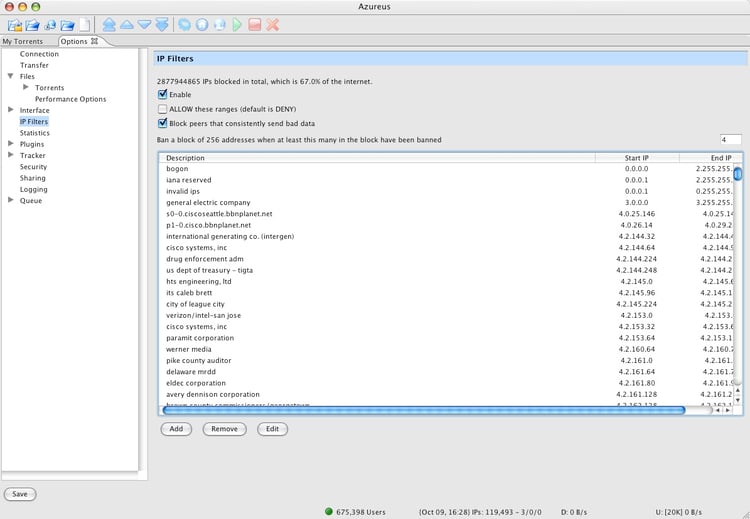Select the 'verizon/intel-san jose' row
Image resolution: width=750 pixels, height=519 pixels.
(446, 316)
